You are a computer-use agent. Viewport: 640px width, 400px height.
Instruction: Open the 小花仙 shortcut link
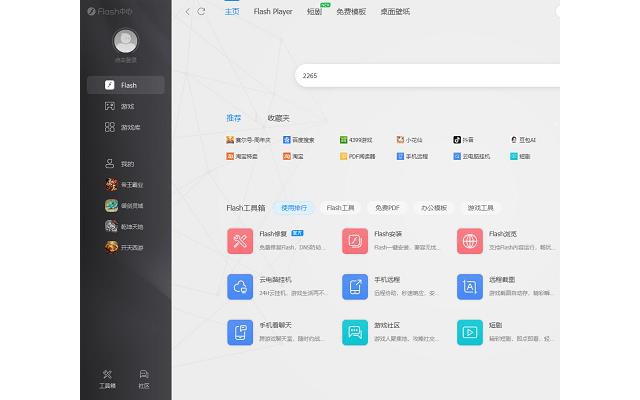point(409,140)
